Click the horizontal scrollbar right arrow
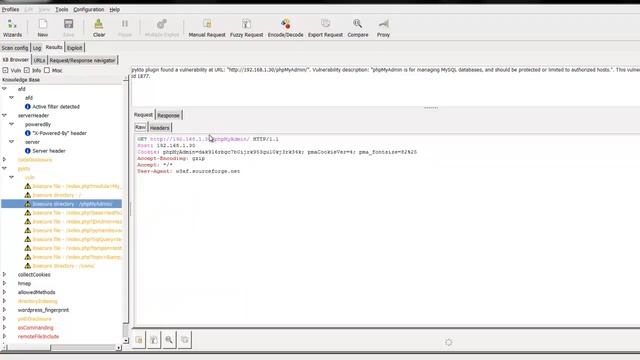 click(118, 348)
